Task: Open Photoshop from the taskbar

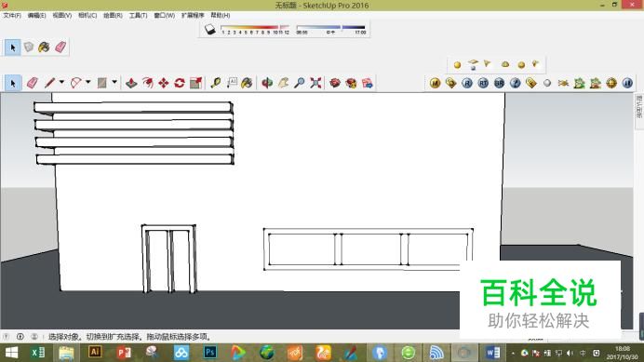Action: [210, 353]
